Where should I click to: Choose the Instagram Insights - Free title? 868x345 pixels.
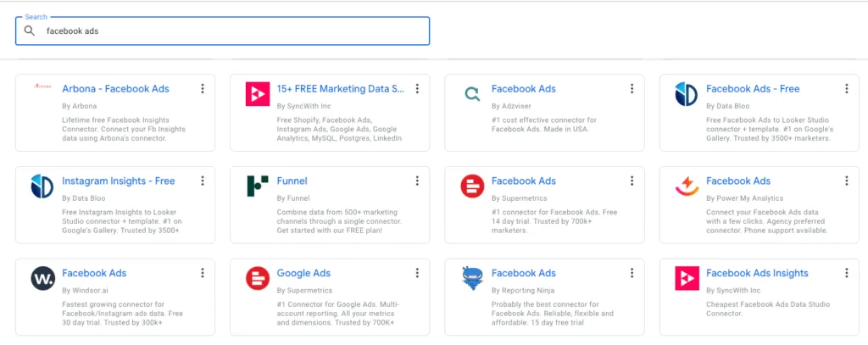click(118, 181)
